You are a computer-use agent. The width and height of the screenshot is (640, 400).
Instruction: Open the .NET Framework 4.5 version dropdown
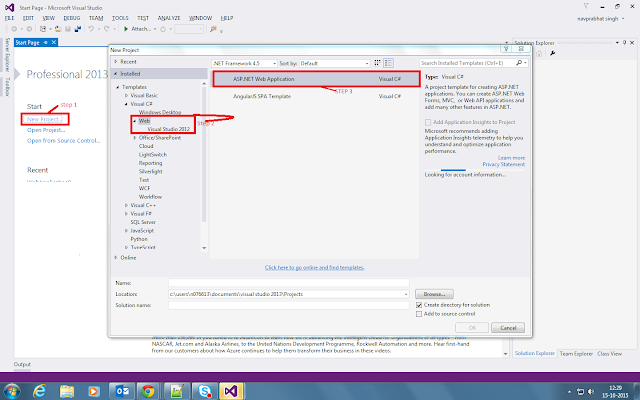coord(274,63)
